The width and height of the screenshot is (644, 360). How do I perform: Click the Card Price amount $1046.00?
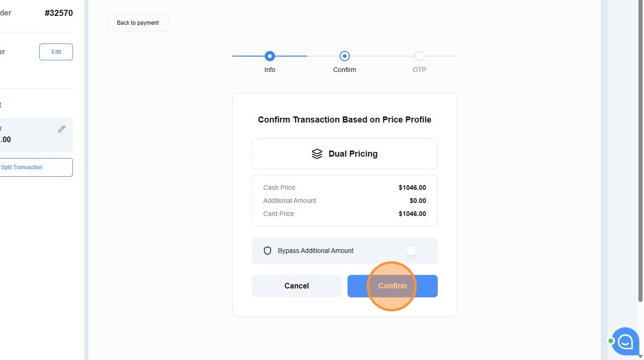pyautogui.click(x=412, y=214)
